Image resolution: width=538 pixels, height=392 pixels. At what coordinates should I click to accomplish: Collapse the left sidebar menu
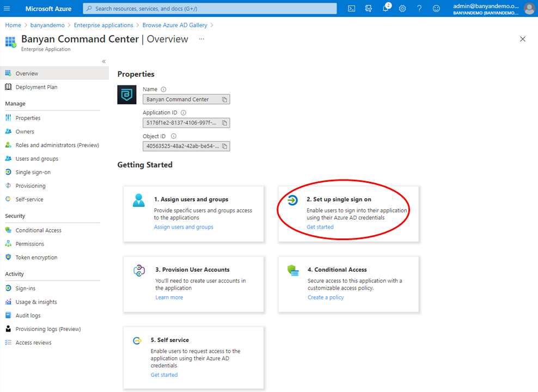click(x=104, y=62)
